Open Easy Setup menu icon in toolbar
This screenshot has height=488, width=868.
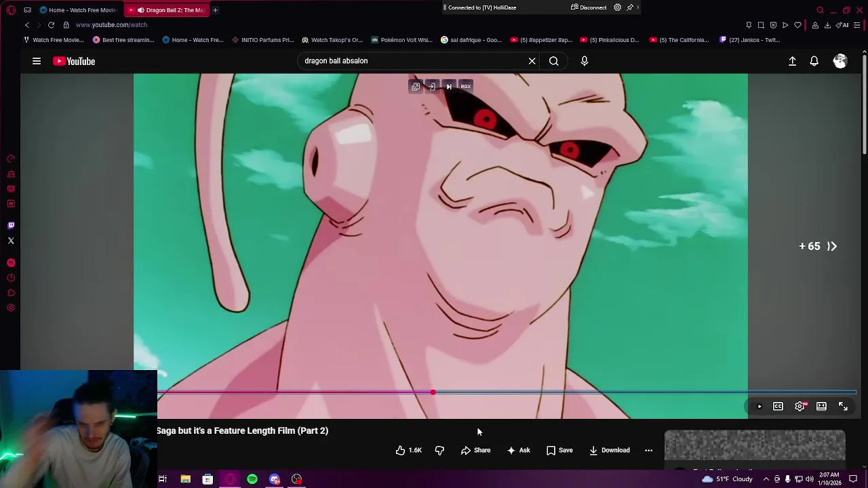point(857,25)
